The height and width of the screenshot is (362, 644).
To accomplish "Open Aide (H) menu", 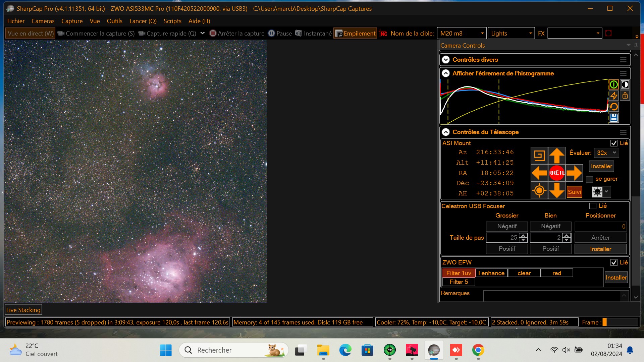I will pyautogui.click(x=199, y=21).
